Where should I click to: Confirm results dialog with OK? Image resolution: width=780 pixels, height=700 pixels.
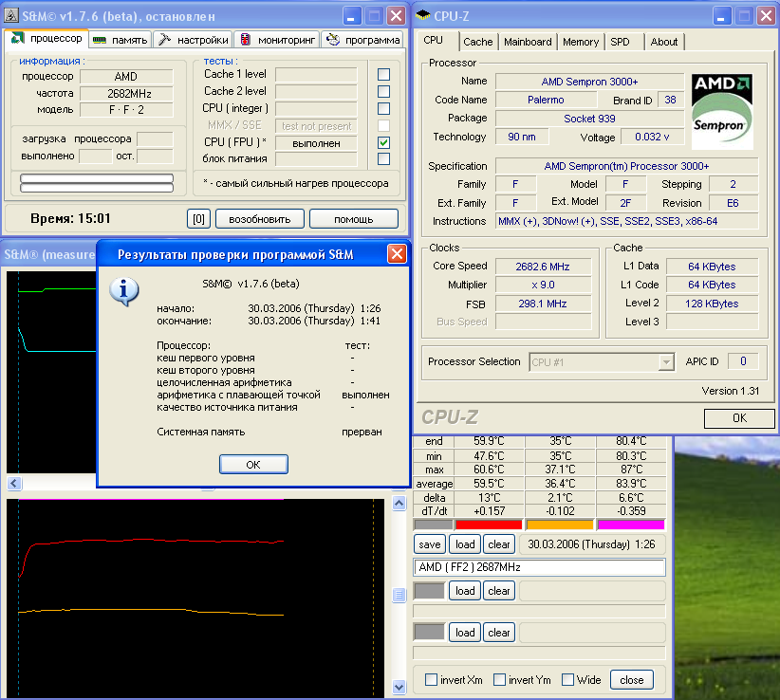point(253,465)
